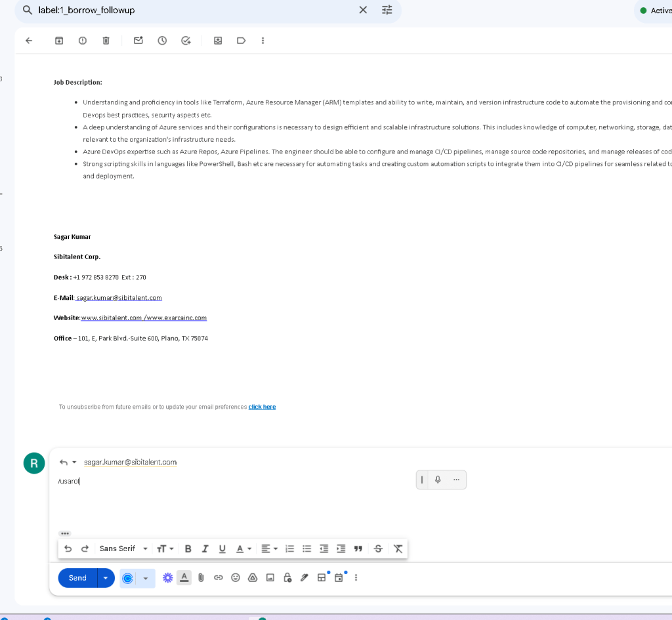Open www.sibitalent.com website link
Viewport: 672px width, 620px height.
click(112, 318)
